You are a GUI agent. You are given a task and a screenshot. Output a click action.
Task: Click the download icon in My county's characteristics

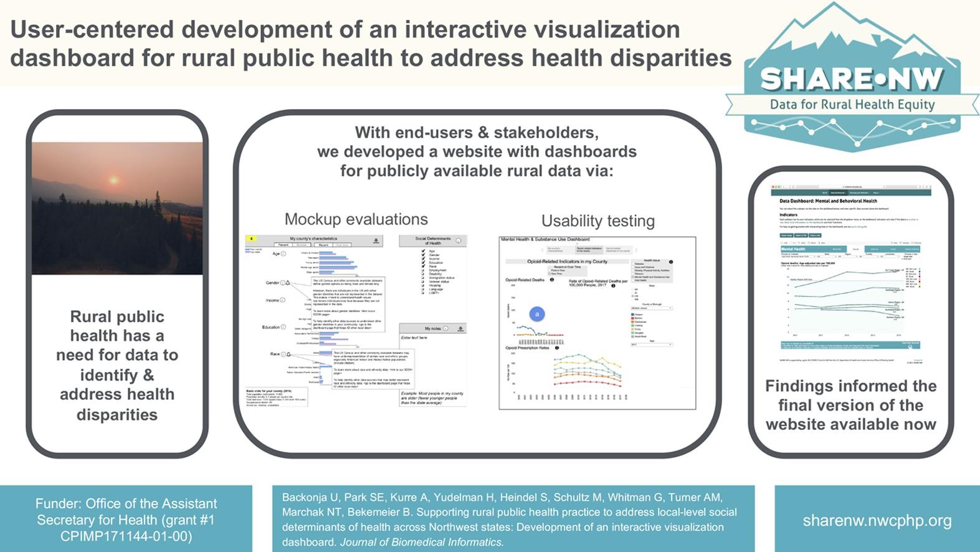tap(376, 241)
